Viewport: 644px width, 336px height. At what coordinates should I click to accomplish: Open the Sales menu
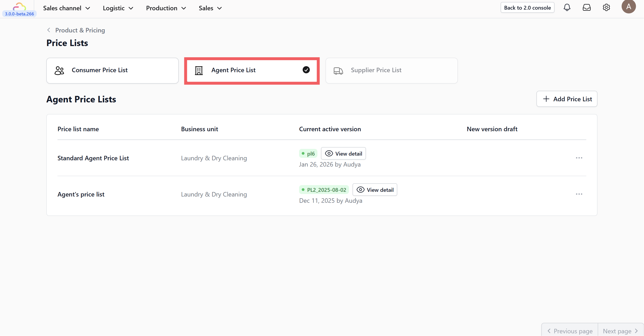point(210,8)
